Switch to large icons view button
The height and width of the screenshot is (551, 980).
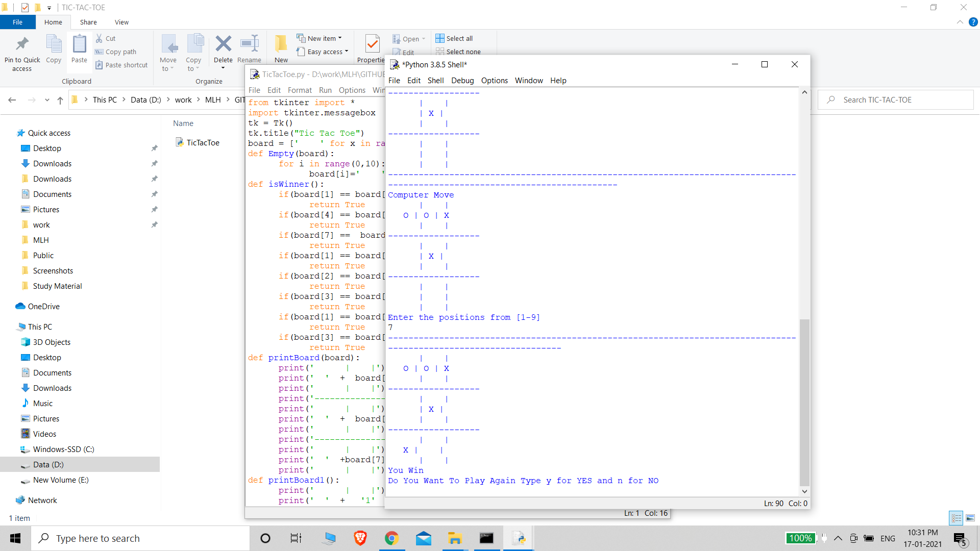970,518
